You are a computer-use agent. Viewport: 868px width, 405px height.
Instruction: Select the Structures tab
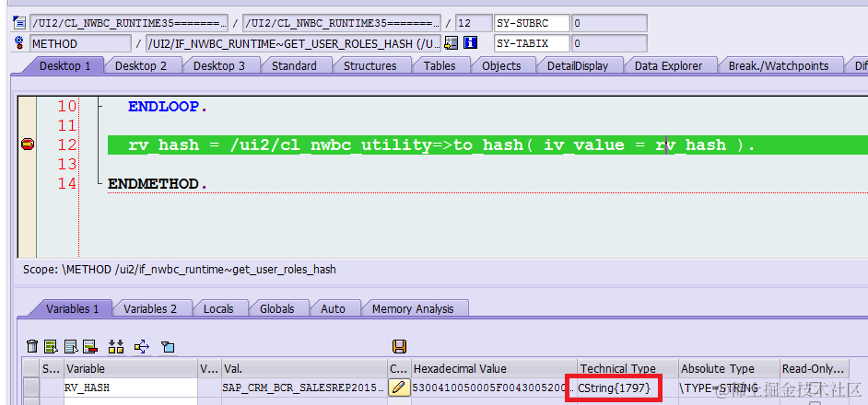(x=369, y=66)
